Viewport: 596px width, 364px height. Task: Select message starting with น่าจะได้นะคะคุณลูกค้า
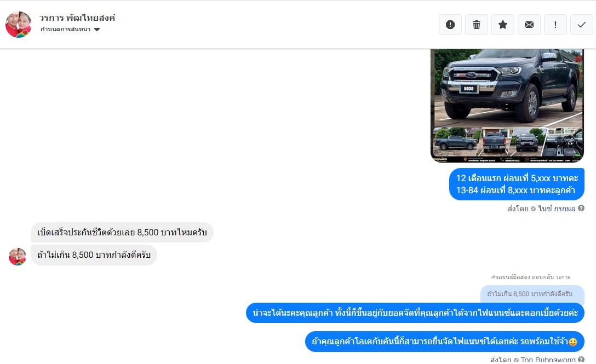(415, 313)
